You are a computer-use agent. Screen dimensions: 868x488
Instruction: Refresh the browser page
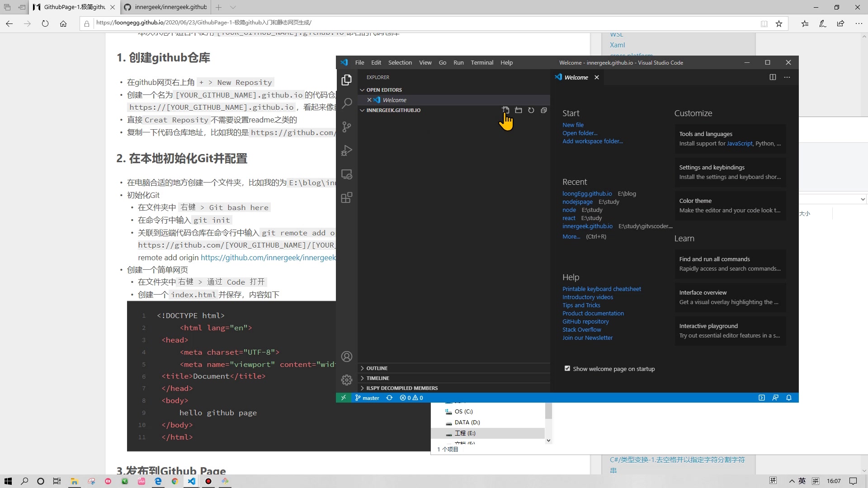[x=45, y=23]
